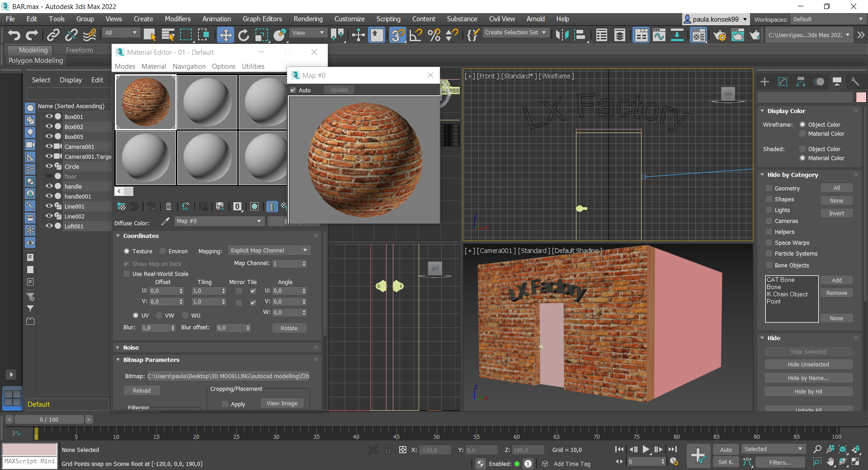The image size is (868, 470).
Task: Toggle Angle Snap in the toolbar
Action: click(416, 35)
